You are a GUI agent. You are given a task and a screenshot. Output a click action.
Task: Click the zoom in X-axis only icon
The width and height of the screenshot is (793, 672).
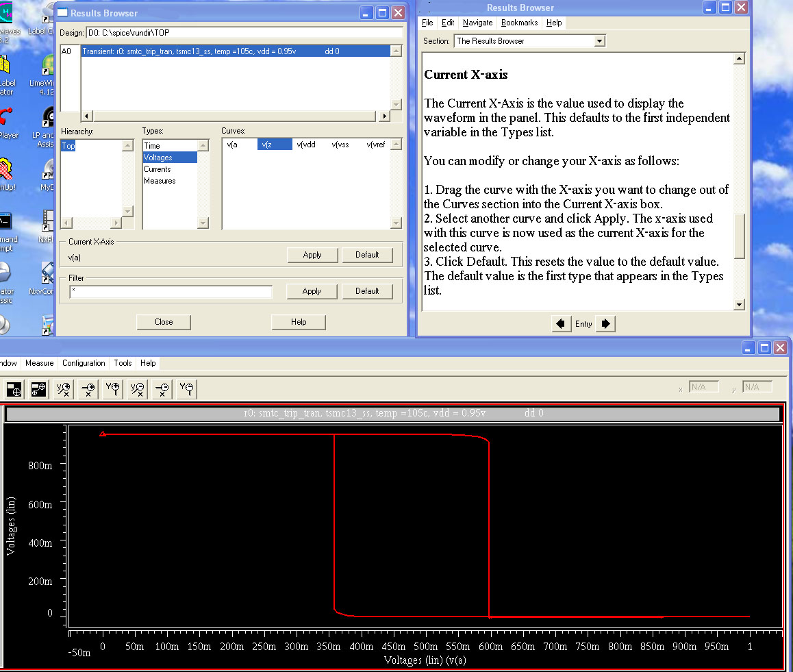(88, 390)
